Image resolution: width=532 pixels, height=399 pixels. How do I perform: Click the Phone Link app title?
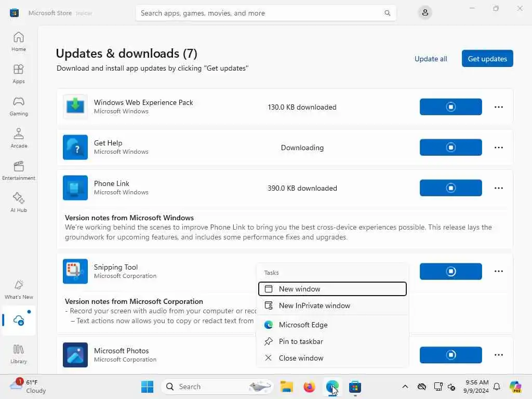pos(111,183)
